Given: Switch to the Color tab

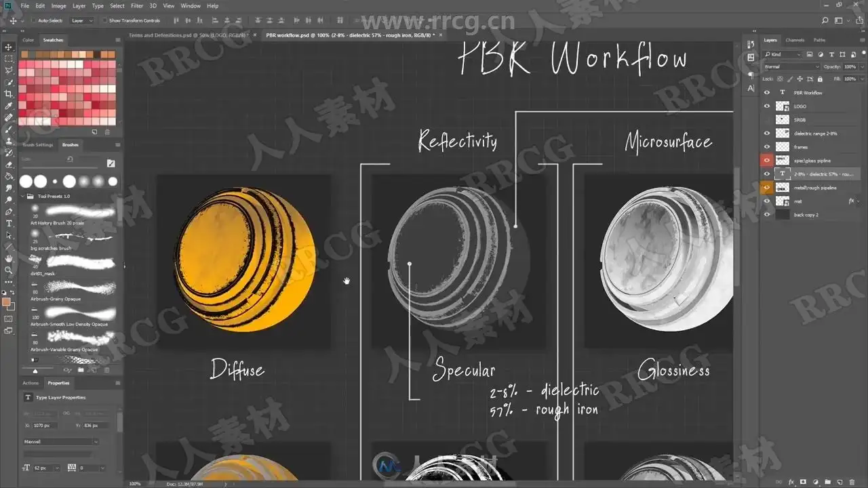Looking at the screenshot, I should coord(28,40).
